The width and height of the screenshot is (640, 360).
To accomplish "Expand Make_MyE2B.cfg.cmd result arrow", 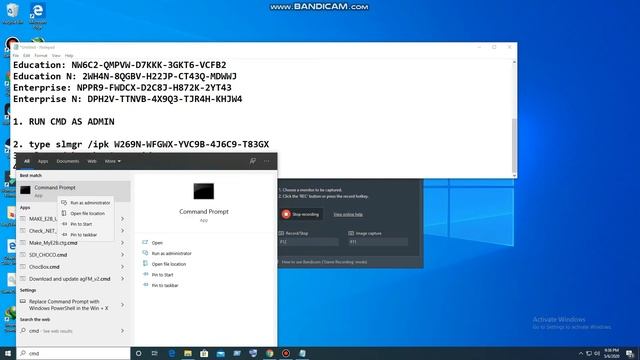I will (x=122, y=243).
